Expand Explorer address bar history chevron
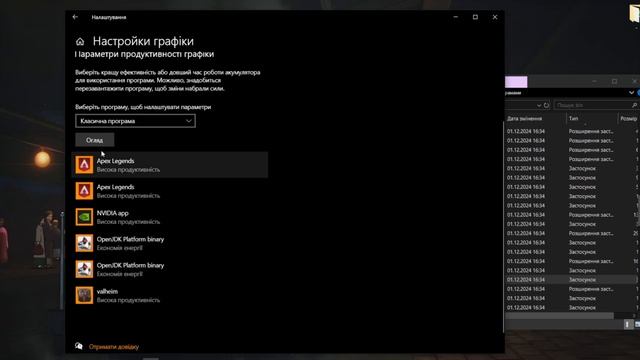 pos(539,105)
